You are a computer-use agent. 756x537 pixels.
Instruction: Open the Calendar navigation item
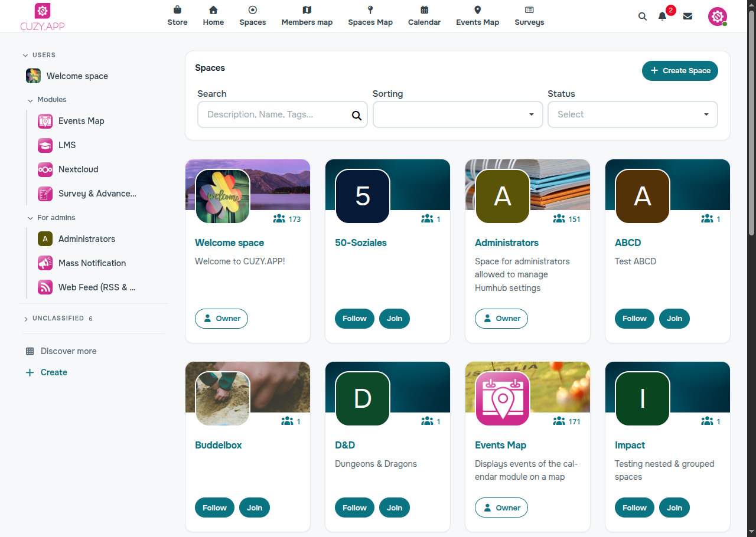(x=424, y=17)
